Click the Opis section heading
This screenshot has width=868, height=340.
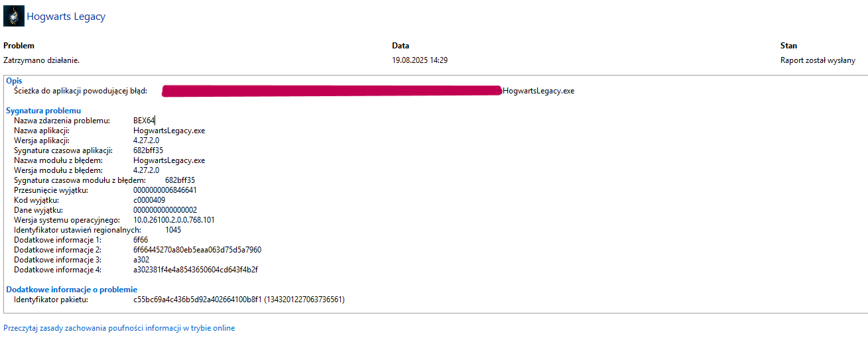14,81
